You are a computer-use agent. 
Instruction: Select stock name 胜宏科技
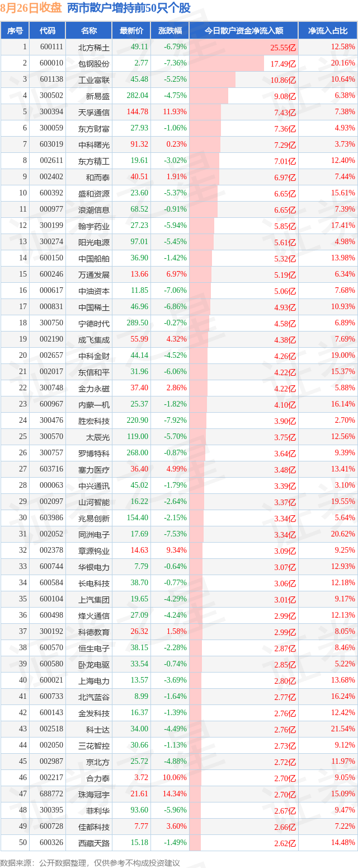point(94,421)
